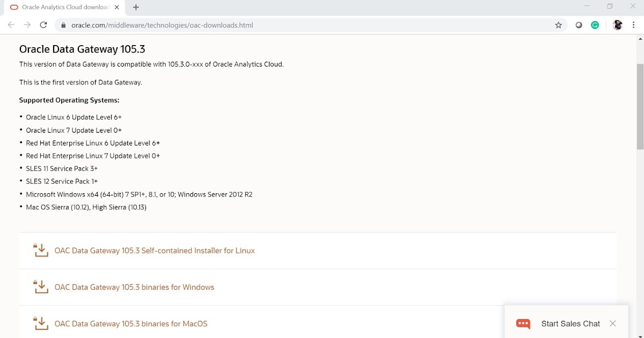This screenshot has width=644, height=338.
Task: Open the Chrome three-dot menu
Action: [634, 25]
